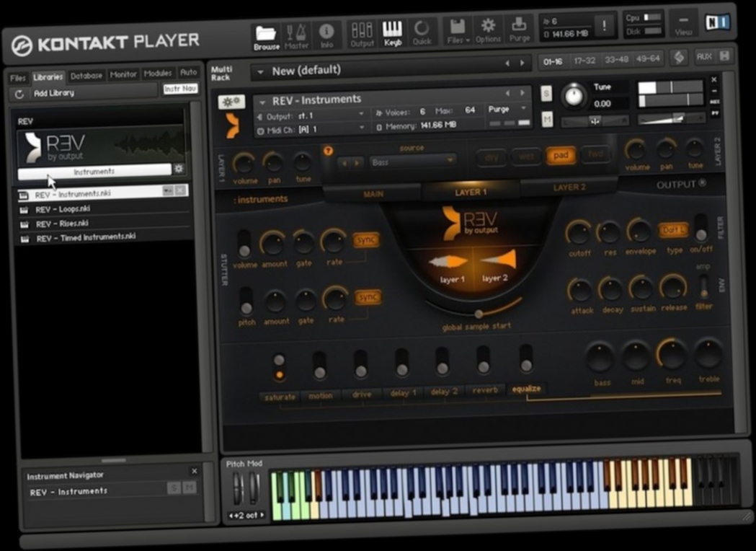
Task: Open the Bass source dropdown
Action: point(412,162)
